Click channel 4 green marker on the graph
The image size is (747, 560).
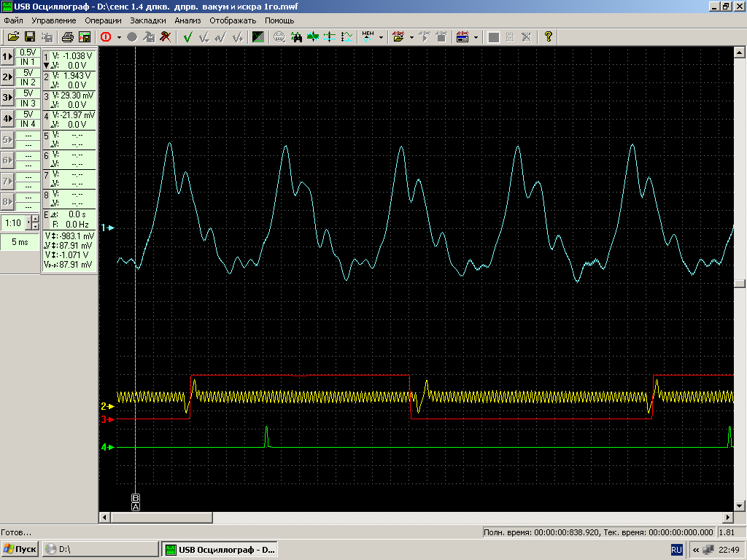(108, 447)
